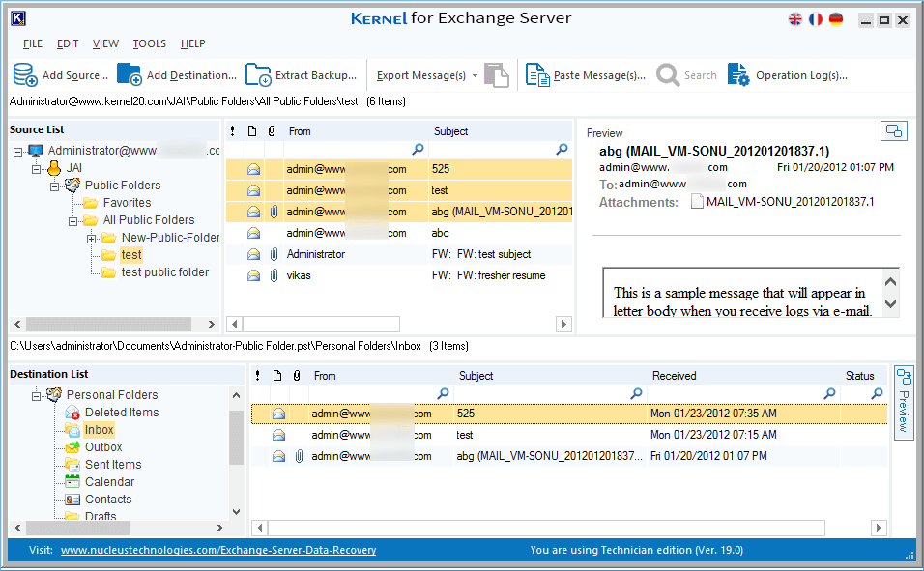Select Contacts folder
This screenshot has width=924, height=571.
[108, 500]
